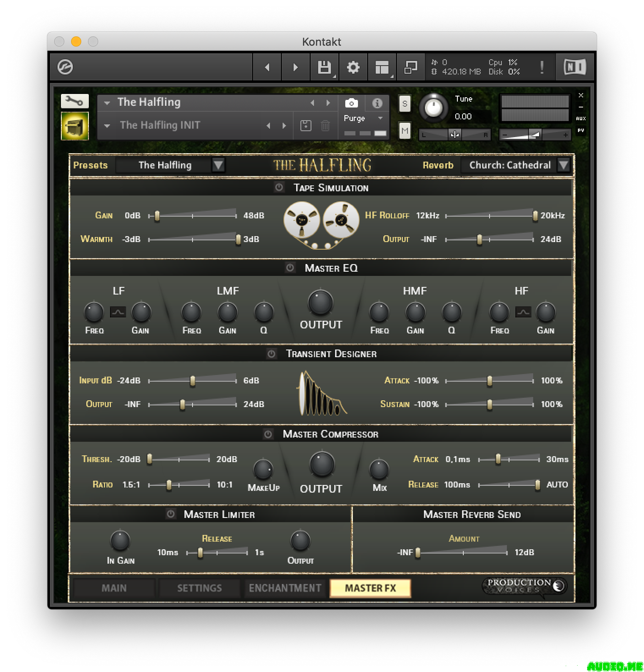The height and width of the screenshot is (672, 644).
Task: Expand the Reverb type dropdown
Action: (563, 165)
